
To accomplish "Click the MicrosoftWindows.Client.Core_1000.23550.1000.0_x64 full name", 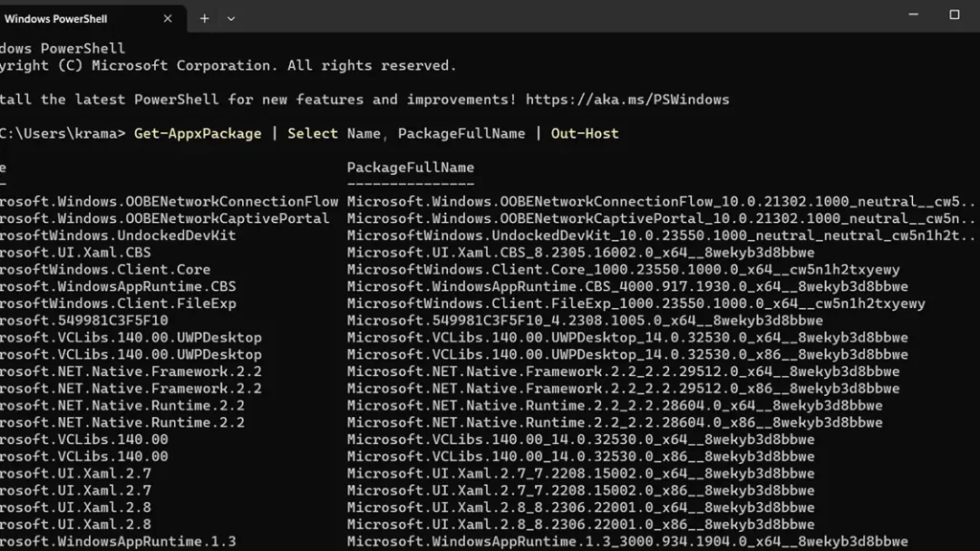I will 623,269.
